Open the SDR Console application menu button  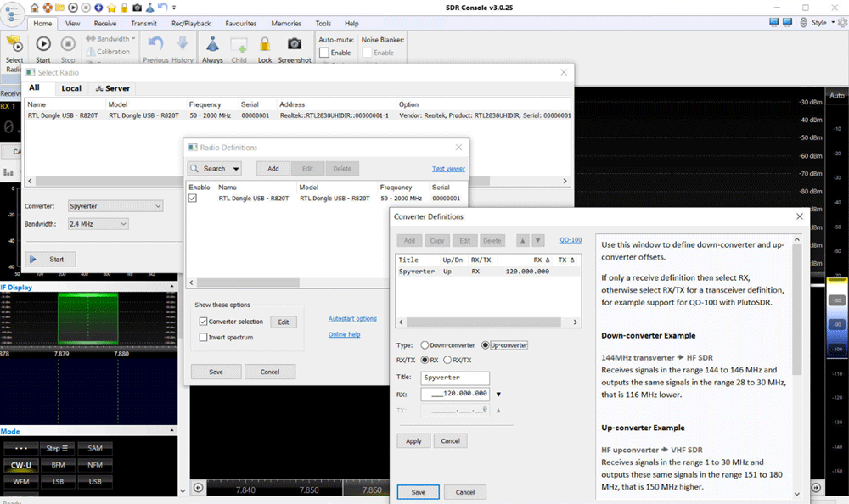[x=12, y=14]
